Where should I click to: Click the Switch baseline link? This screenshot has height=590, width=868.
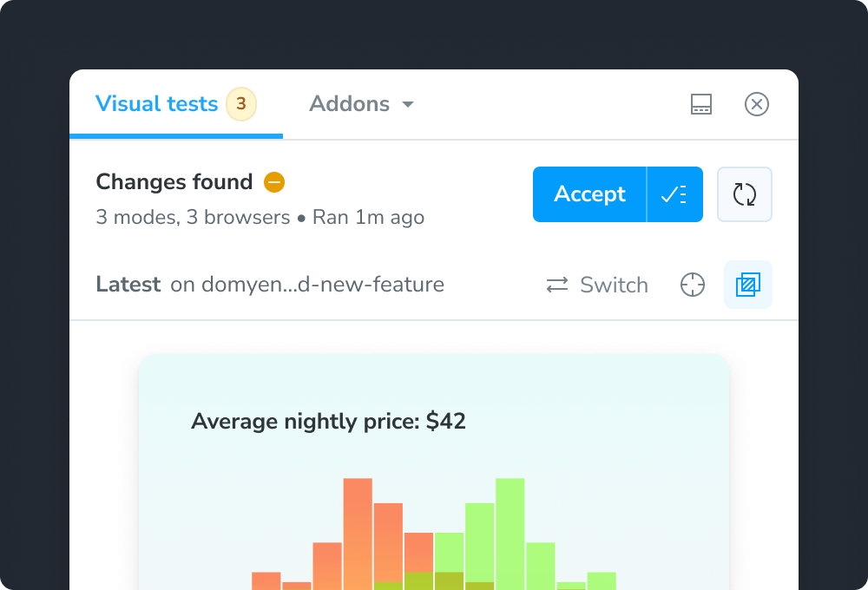pyautogui.click(x=613, y=285)
